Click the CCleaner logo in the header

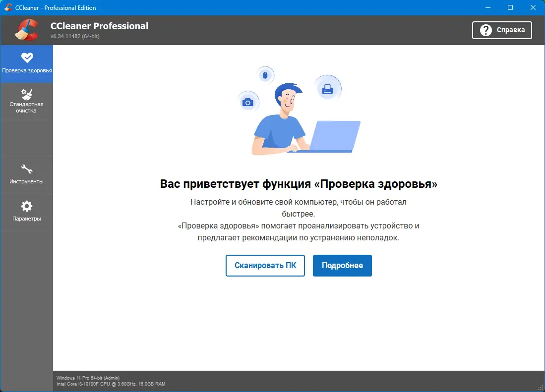27,30
